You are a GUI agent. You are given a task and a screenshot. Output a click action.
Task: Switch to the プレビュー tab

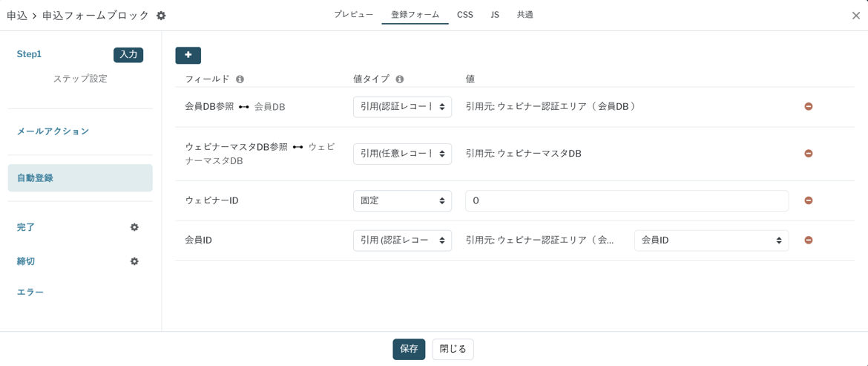pos(353,15)
